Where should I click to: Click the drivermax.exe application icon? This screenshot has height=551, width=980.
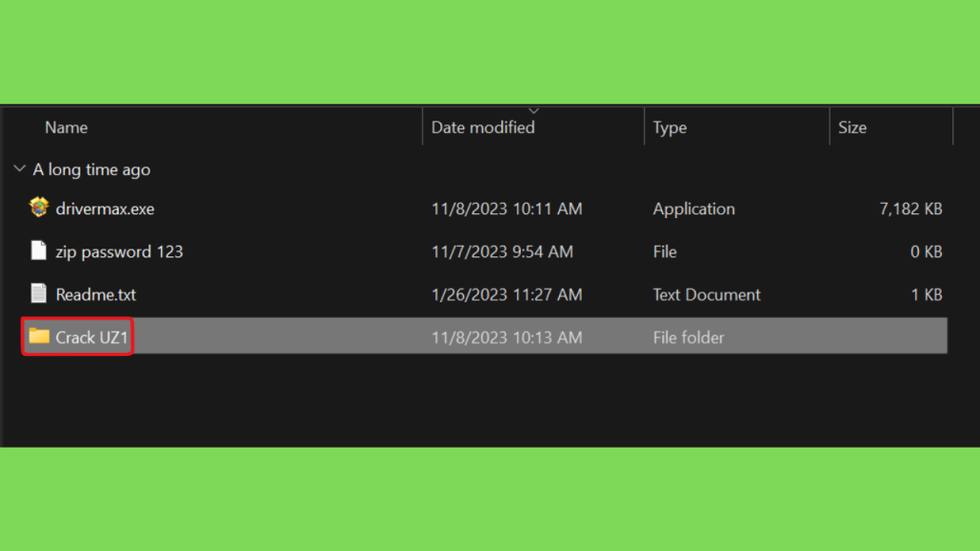(38, 208)
